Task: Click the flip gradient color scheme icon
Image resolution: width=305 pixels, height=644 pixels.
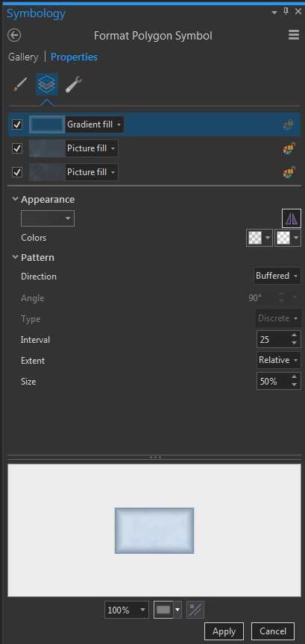Action: point(292,218)
